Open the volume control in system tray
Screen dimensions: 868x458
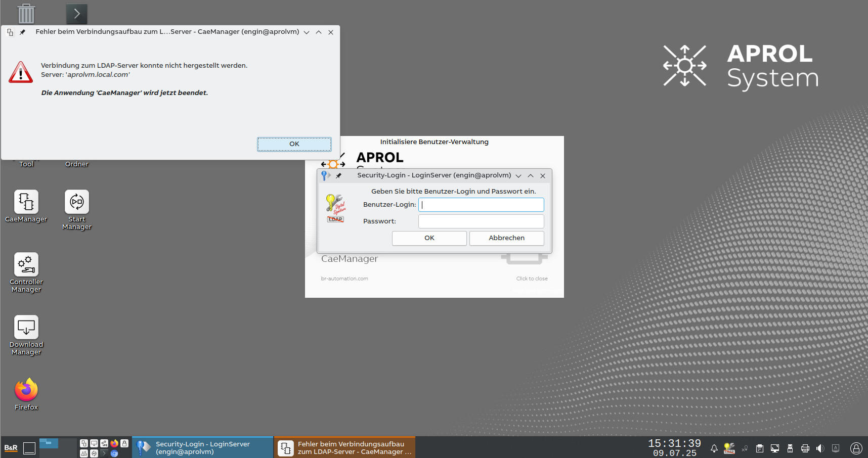coord(820,448)
